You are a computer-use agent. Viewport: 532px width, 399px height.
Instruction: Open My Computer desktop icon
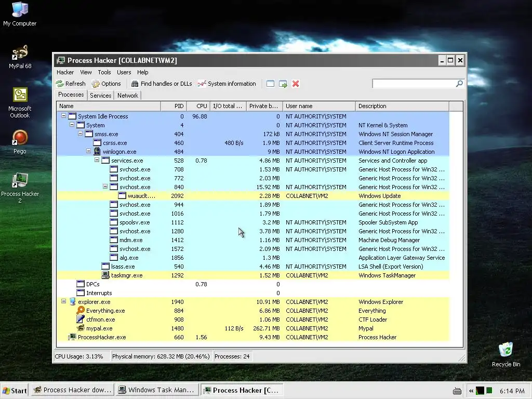pos(20,14)
